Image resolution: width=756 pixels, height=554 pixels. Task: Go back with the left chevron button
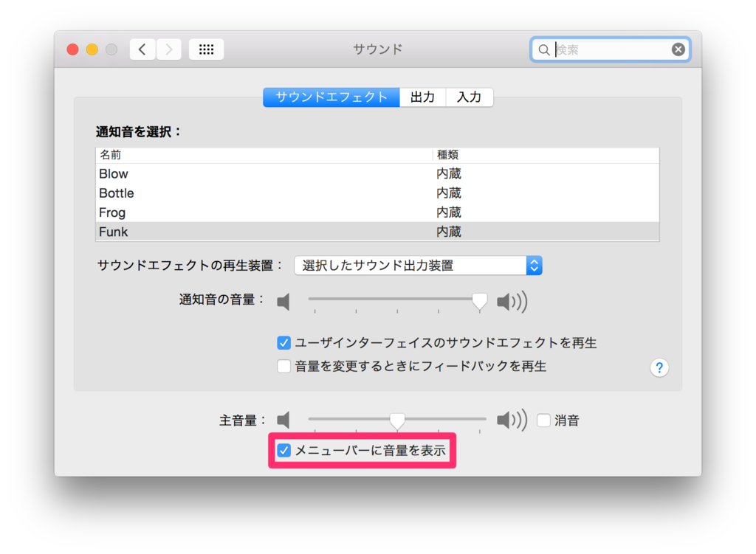142,49
